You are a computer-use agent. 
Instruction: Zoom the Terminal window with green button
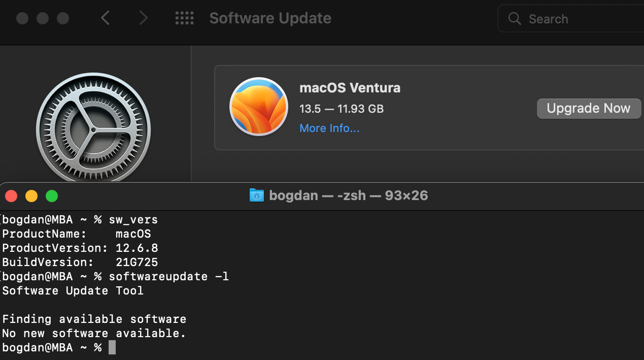coord(52,196)
